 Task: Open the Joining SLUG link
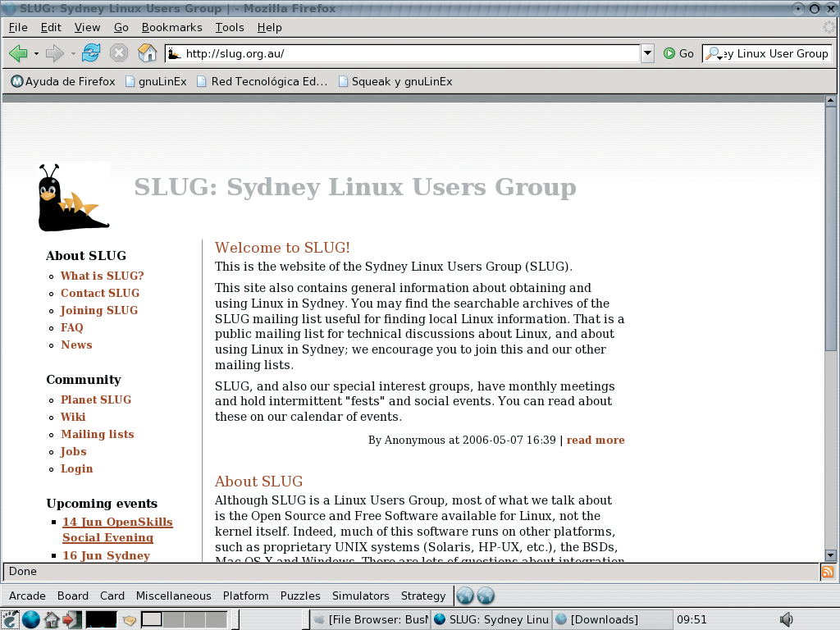click(99, 310)
